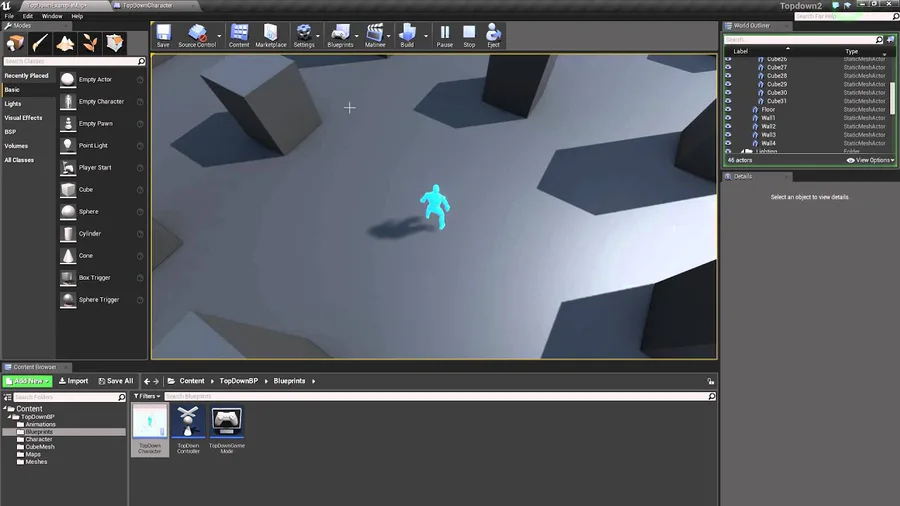The width and height of the screenshot is (900, 506).
Task: Pause the running simulation
Action: point(444,36)
